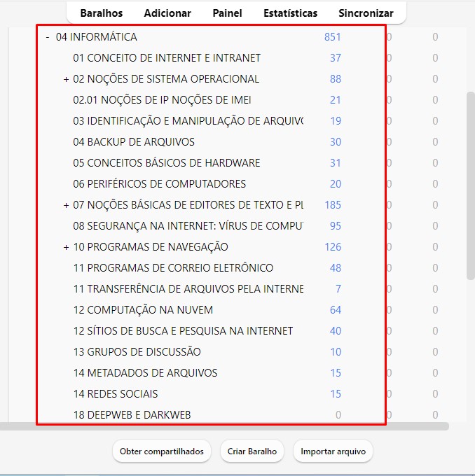Click the 126 count for PROGRAMAS DE NAVEGAÇÃO
Image resolution: width=475 pixels, height=476 pixels.
pos(333,247)
